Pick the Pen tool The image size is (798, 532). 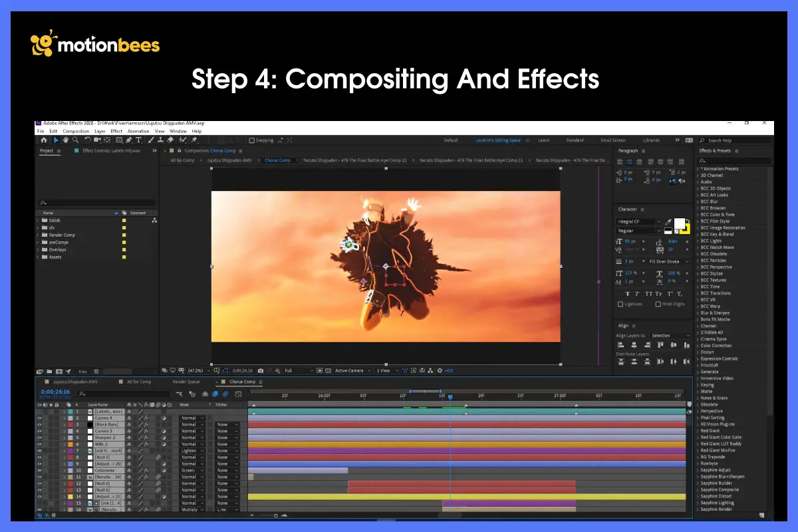coord(128,140)
